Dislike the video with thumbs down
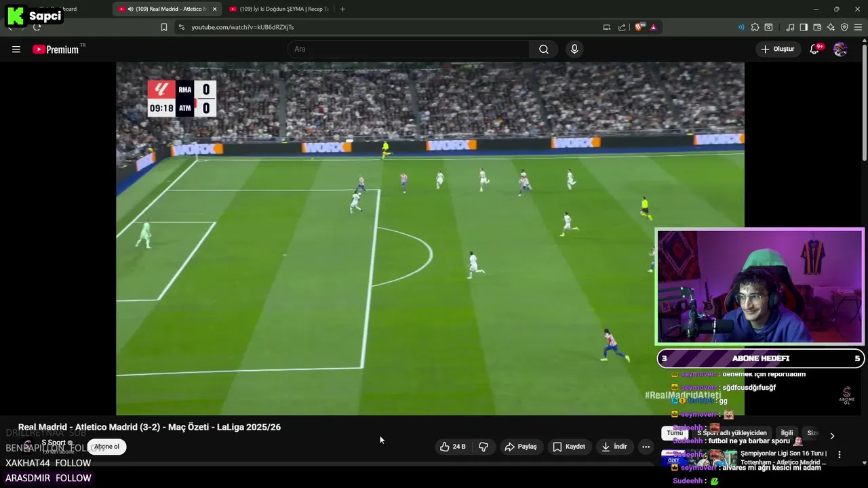The image size is (868, 488). (484, 447)
